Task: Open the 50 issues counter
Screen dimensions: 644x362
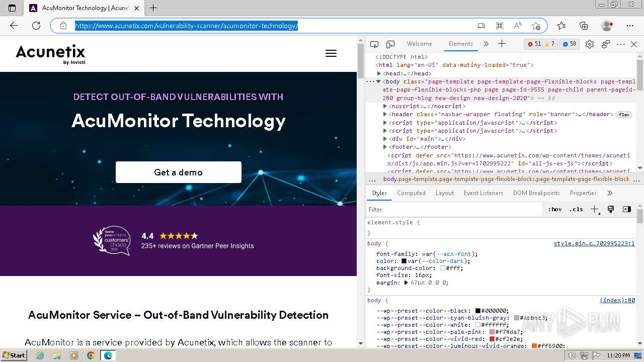Action: (569, 44)
